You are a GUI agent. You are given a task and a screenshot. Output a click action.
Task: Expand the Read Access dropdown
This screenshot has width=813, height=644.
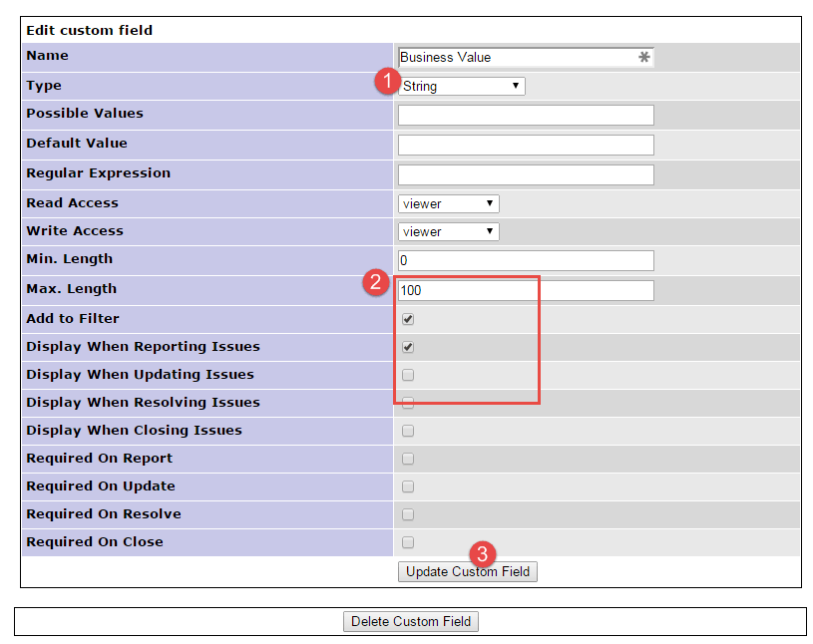448,204
